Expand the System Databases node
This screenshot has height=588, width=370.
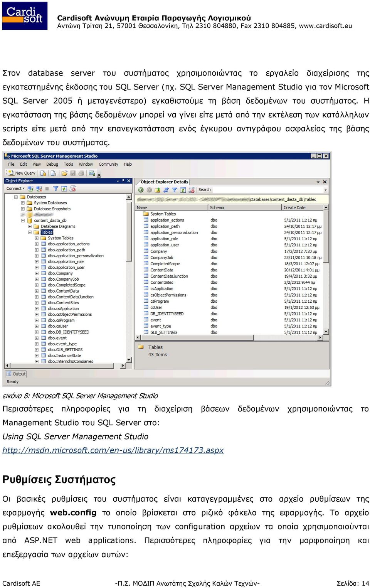tap(23, 203)
